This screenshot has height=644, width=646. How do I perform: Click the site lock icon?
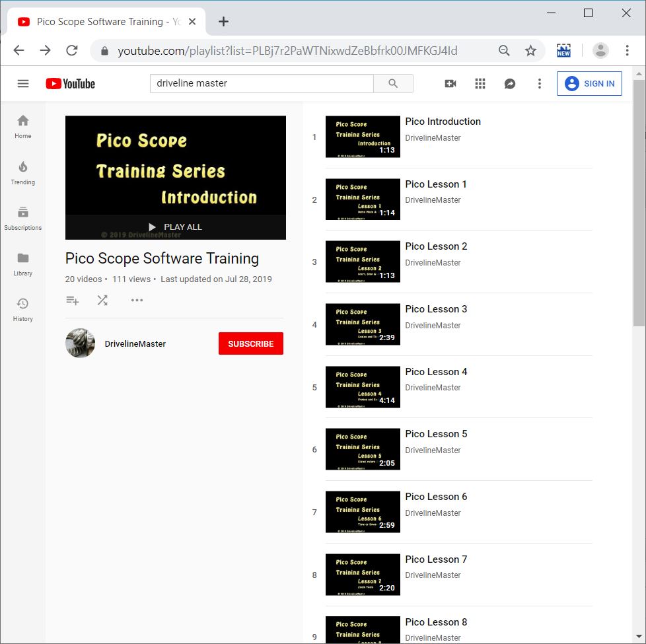pos(104,51)
